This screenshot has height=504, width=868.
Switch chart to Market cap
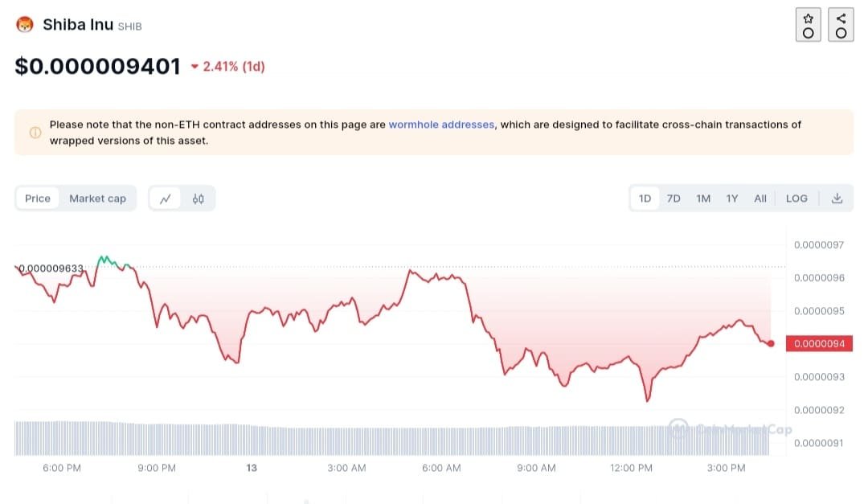click(x=97, y=199)
